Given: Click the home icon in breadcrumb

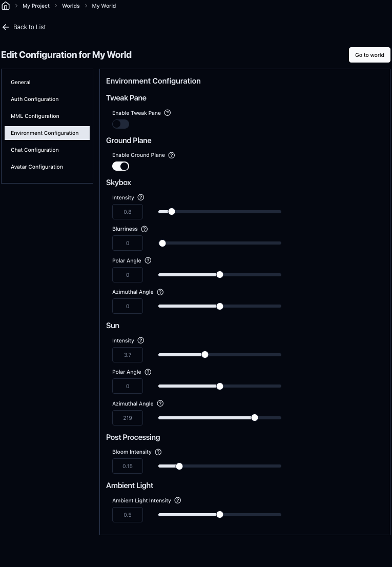Looking at the screenshot, I should 6,6.
